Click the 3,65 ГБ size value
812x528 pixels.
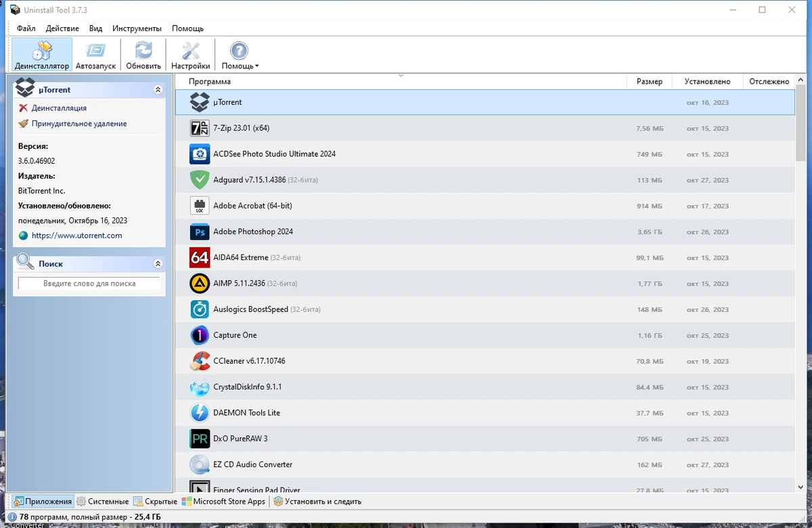pyautogui.click(x=650, y=232)
